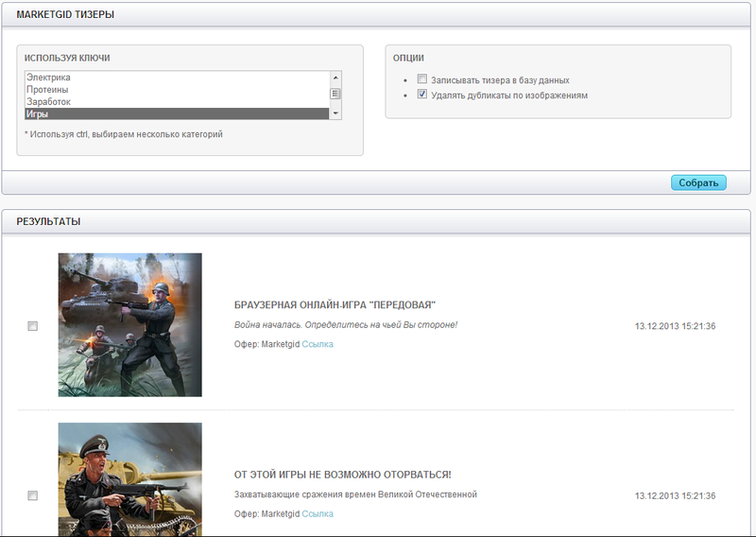The height and width of the screenshot is (537, 756).
Task: Click the Результаты panel header
Action: click(376, 221)
